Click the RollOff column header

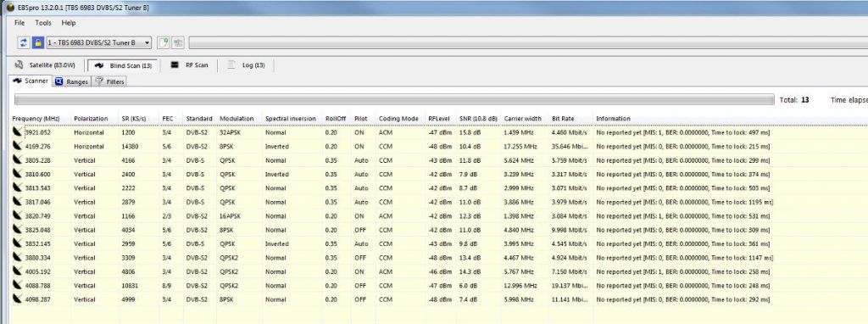tap(336, 119)
